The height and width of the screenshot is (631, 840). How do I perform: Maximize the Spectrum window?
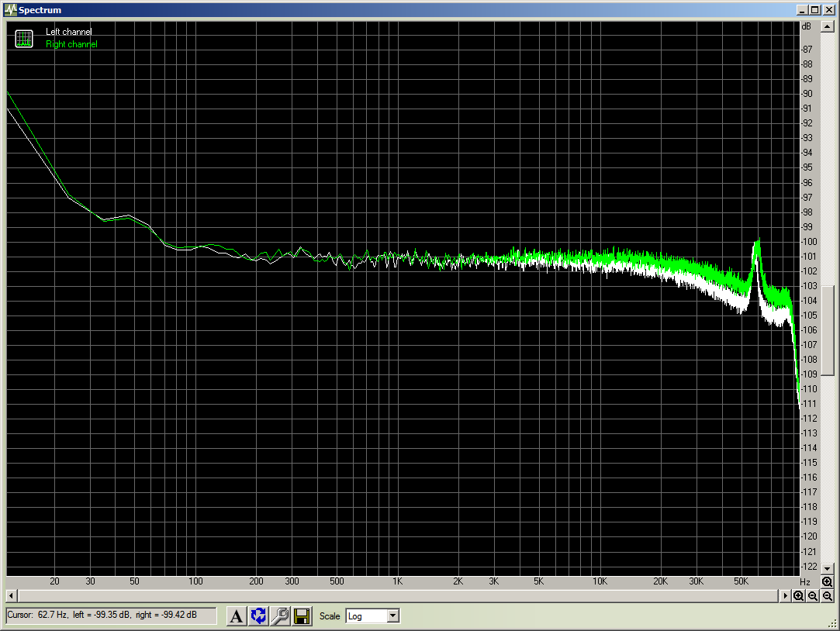pos(815,9)
